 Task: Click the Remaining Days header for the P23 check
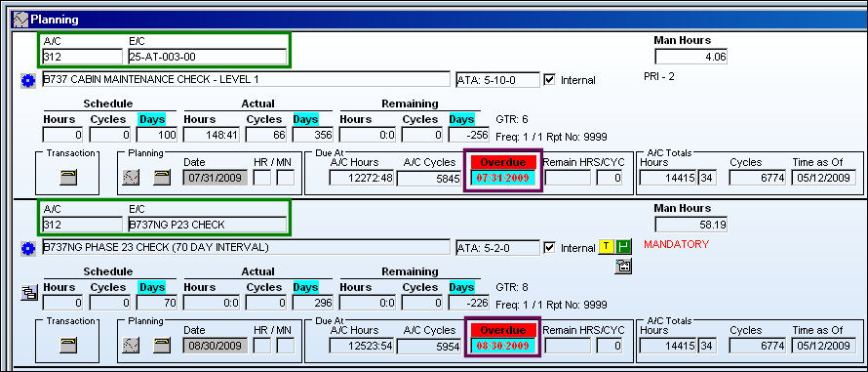click(461, 287)
